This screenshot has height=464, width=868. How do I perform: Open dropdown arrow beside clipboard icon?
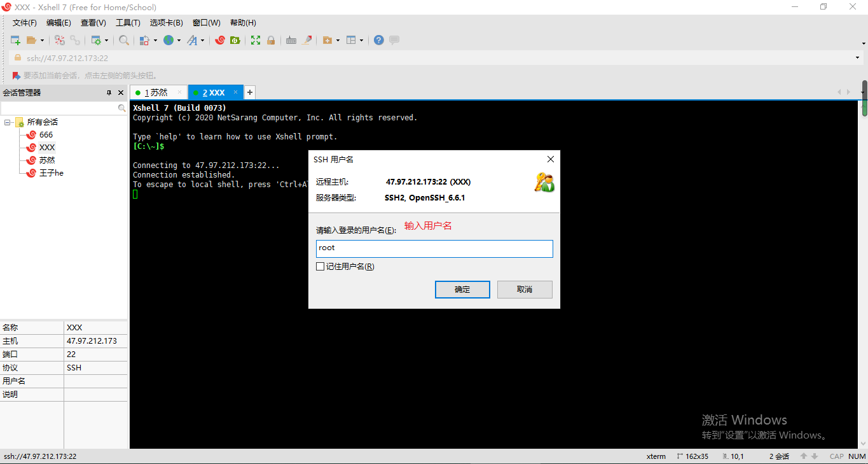pos(155,40)
